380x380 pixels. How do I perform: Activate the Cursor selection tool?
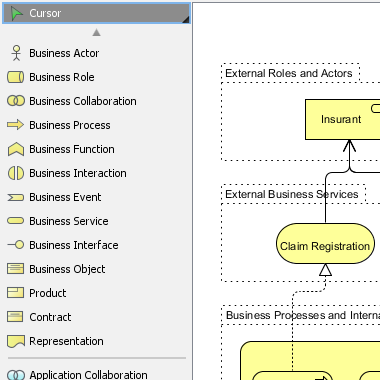tap(96, 13)
